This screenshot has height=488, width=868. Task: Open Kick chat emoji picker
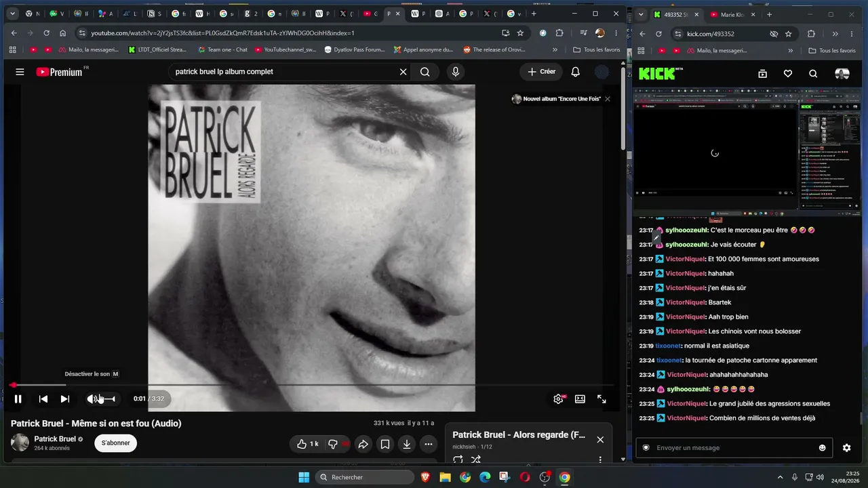point(823,448)
